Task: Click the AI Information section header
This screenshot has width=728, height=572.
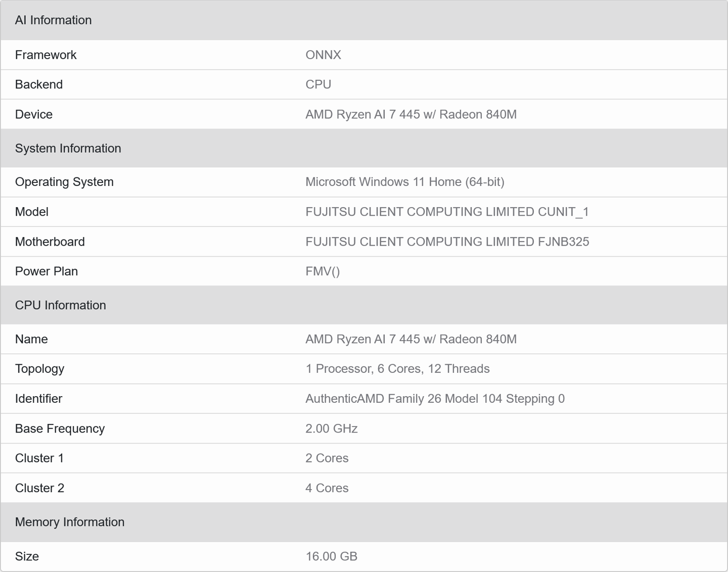Action: (54, 20)
